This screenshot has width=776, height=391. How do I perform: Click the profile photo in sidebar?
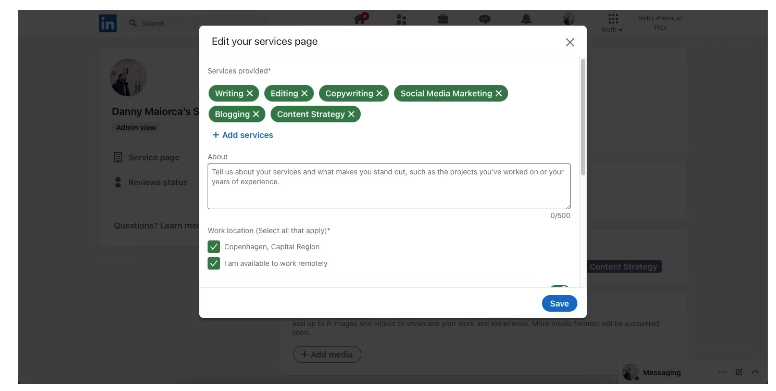[x=128, y=78]
